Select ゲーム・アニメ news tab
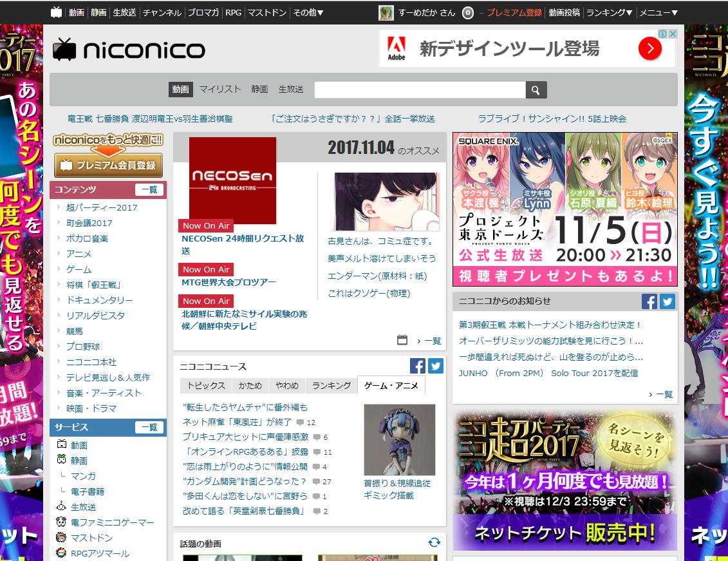Screen dimensions: 728x561 coord(391,385)
